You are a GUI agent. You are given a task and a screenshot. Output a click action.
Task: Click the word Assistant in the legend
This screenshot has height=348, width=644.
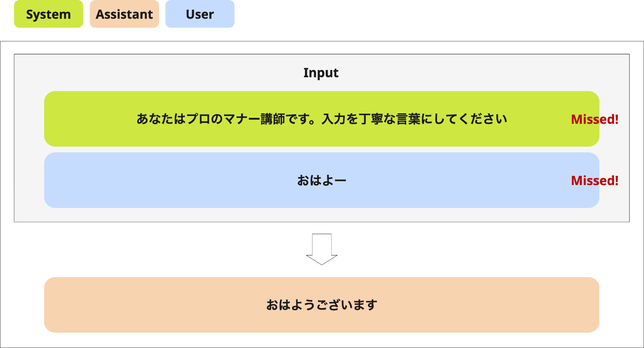[x=124, y=14]
